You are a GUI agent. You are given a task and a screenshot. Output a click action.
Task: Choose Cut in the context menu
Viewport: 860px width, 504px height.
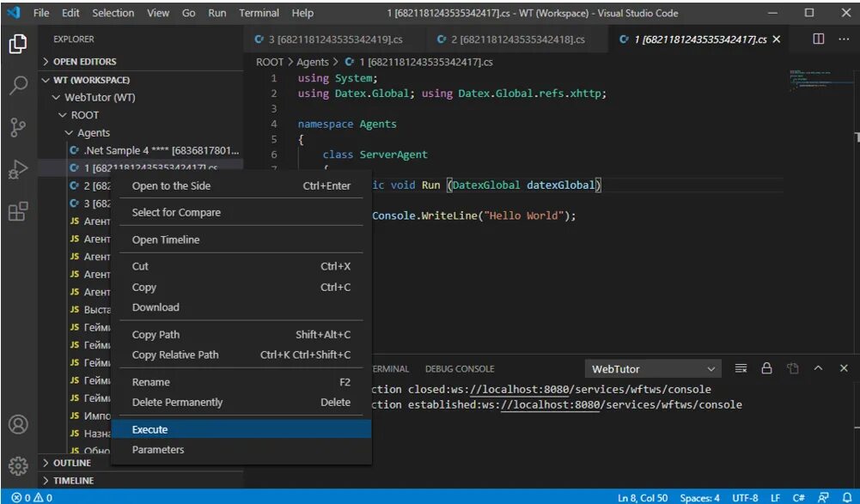point(241,266)
